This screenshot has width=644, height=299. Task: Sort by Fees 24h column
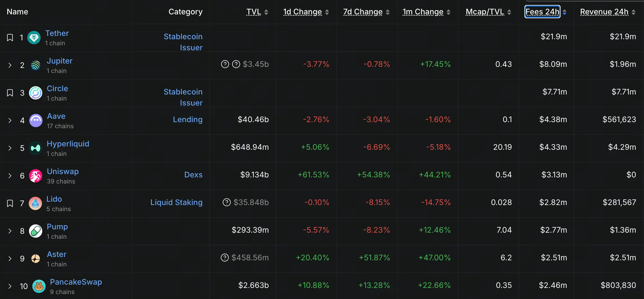[x=542, y=12]
